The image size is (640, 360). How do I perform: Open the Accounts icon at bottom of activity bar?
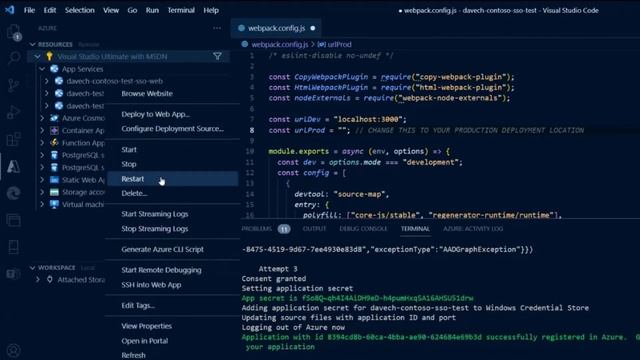(x=13, y=351)
